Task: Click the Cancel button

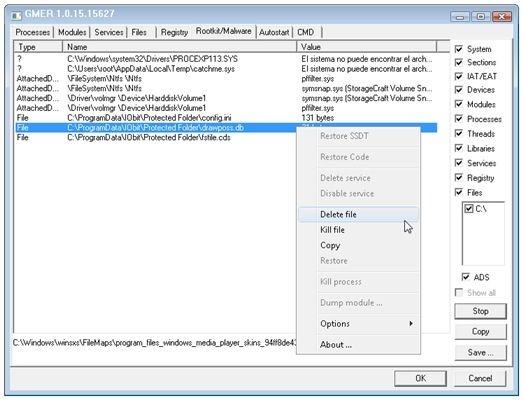Action: pos(480,378)
